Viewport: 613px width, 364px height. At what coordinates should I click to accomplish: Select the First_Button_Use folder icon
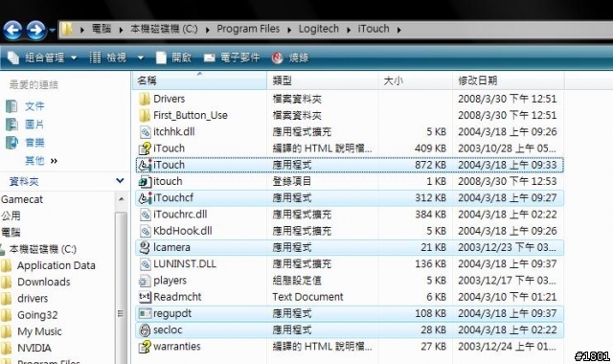point(145,115)
